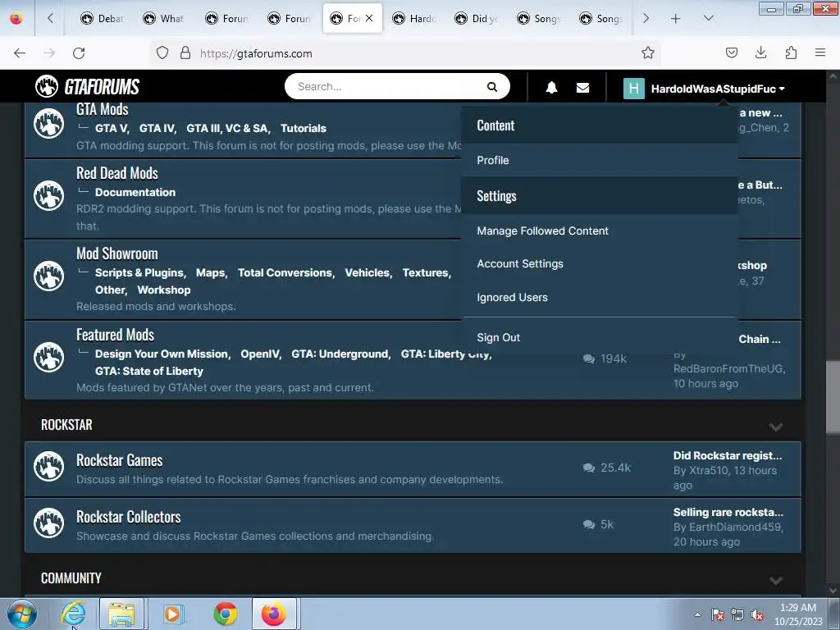Open the notifications bell icon
This screenshot has width=840, height=630.
click(x=551, y=88)
